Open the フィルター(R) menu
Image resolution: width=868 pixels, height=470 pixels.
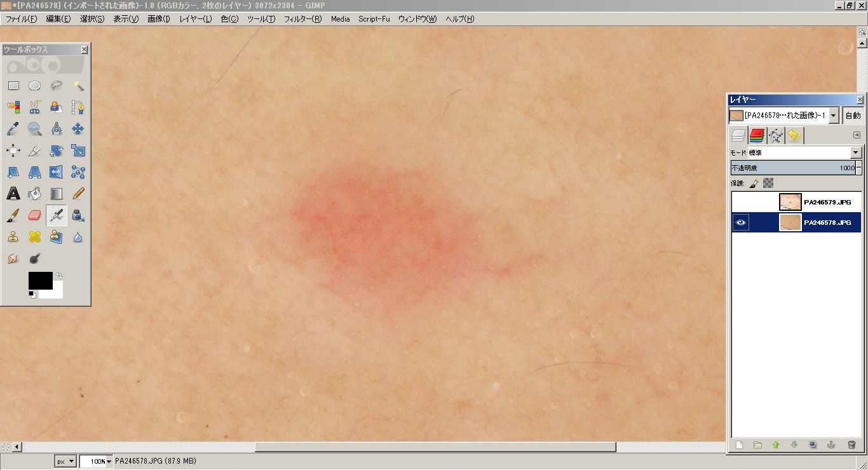click(303, 19)
